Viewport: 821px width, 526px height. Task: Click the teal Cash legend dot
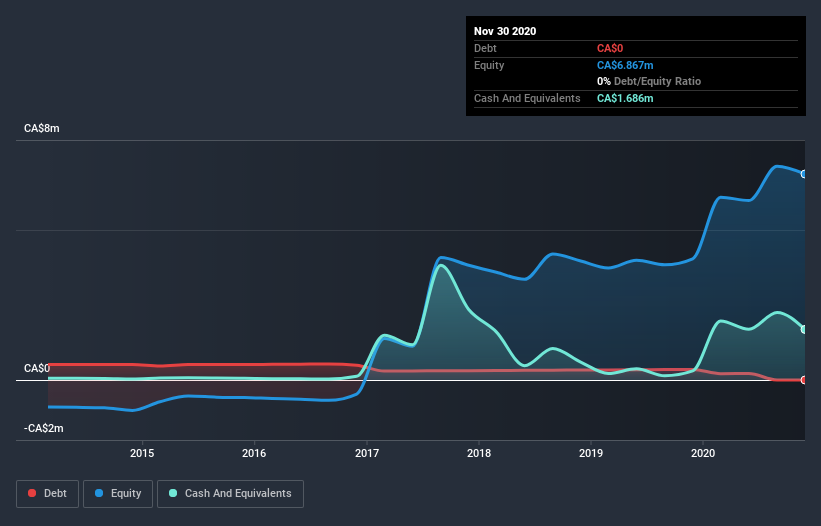[173, 493]
